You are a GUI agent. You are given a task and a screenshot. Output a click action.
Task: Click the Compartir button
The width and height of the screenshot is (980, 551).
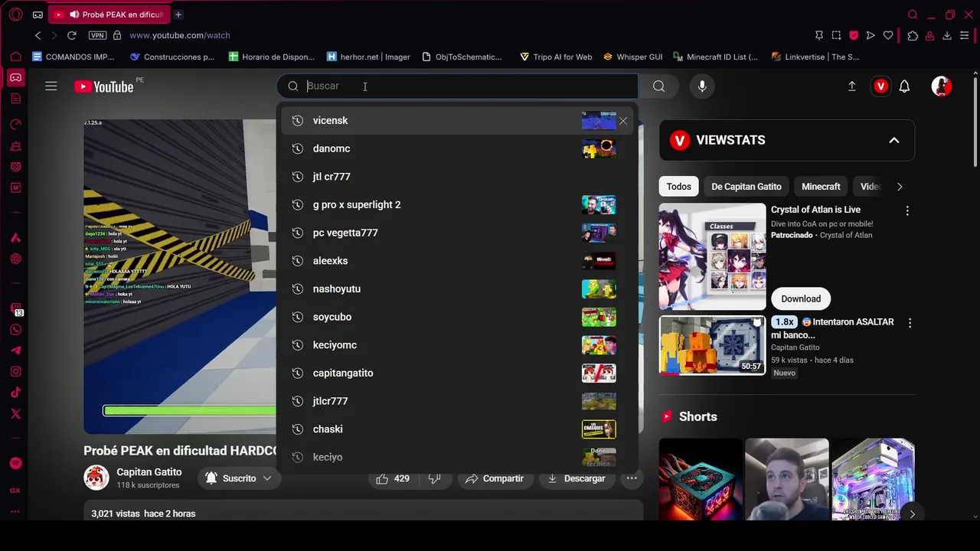click(494, 478)
